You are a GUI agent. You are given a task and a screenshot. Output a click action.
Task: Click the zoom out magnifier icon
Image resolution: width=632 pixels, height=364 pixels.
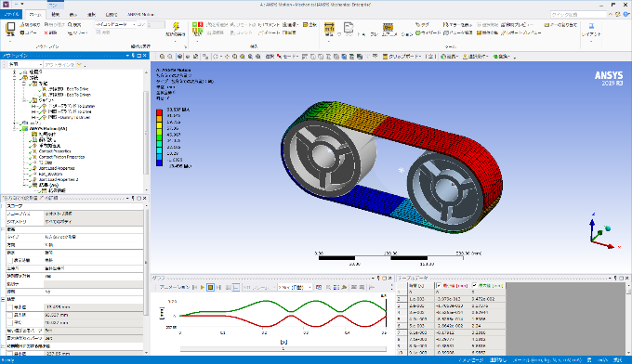(x=170, y=57)
